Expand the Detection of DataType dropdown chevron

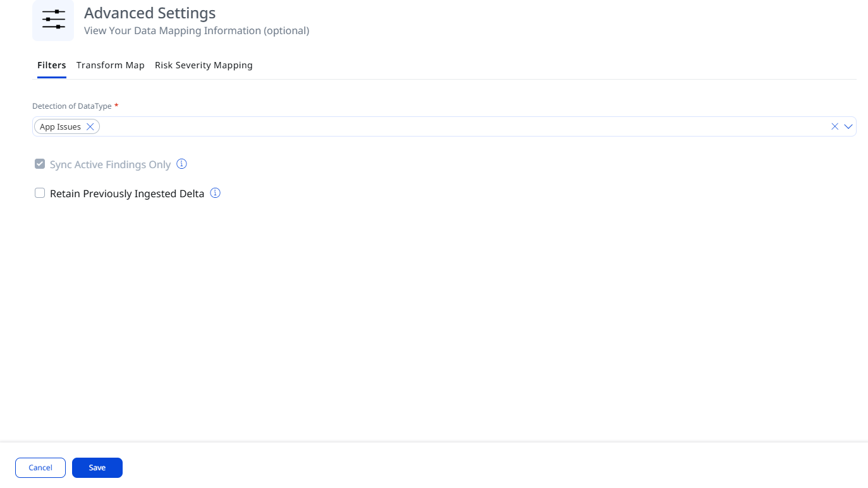[x=848, y=126]
